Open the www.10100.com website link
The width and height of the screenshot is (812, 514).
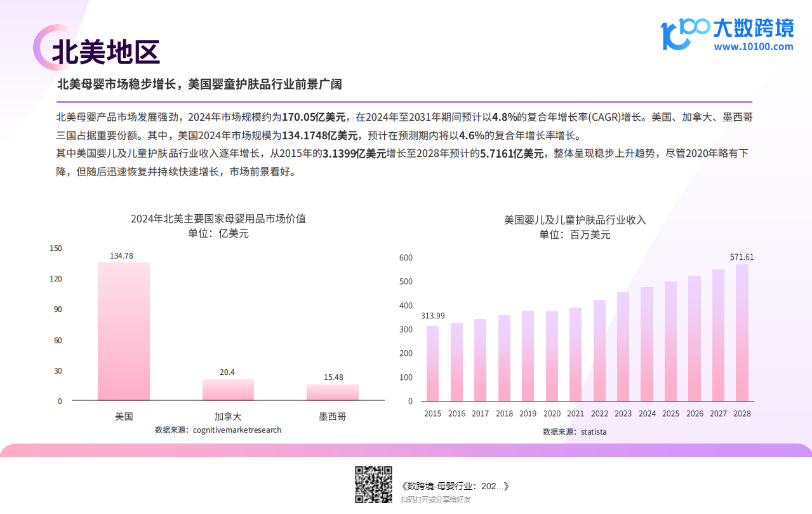(x=753, y=46)
